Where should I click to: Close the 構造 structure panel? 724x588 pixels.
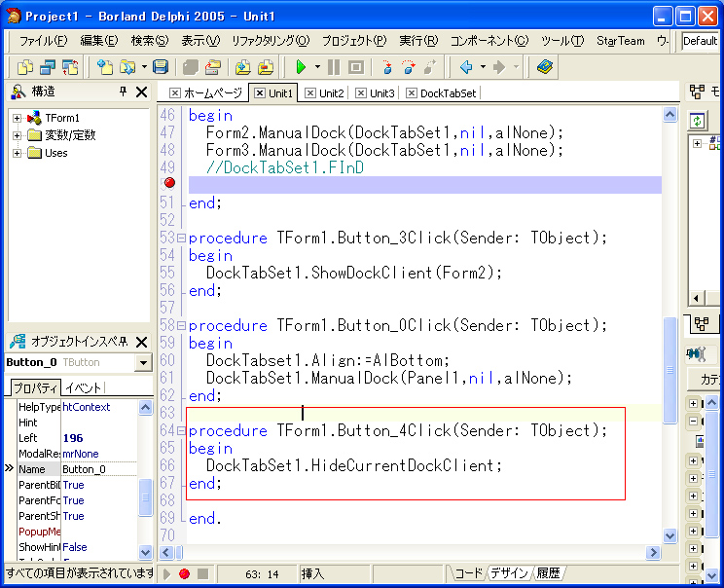142,92
